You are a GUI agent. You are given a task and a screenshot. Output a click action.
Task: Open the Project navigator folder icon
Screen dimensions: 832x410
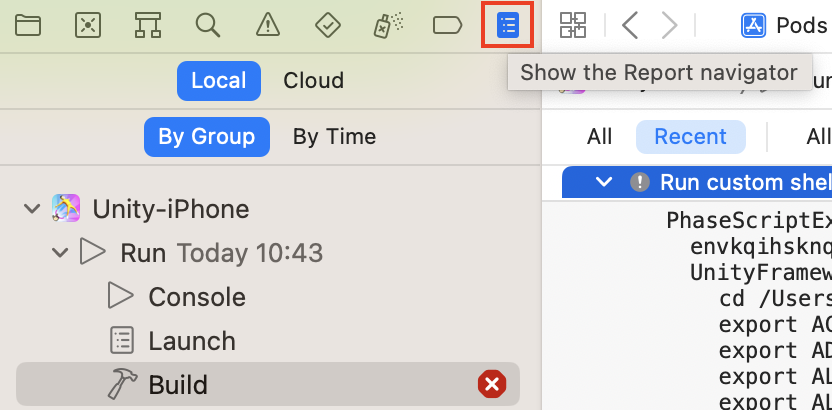pos(28,25)
